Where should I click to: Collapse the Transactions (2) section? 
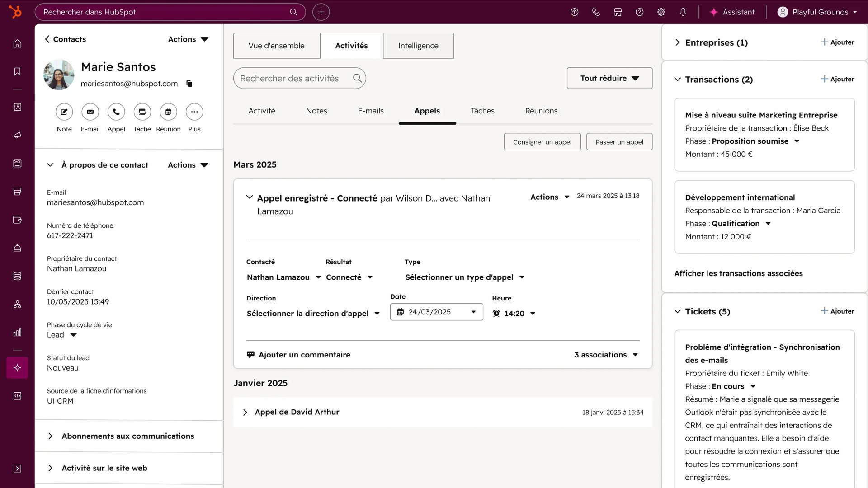coord(677,79)
